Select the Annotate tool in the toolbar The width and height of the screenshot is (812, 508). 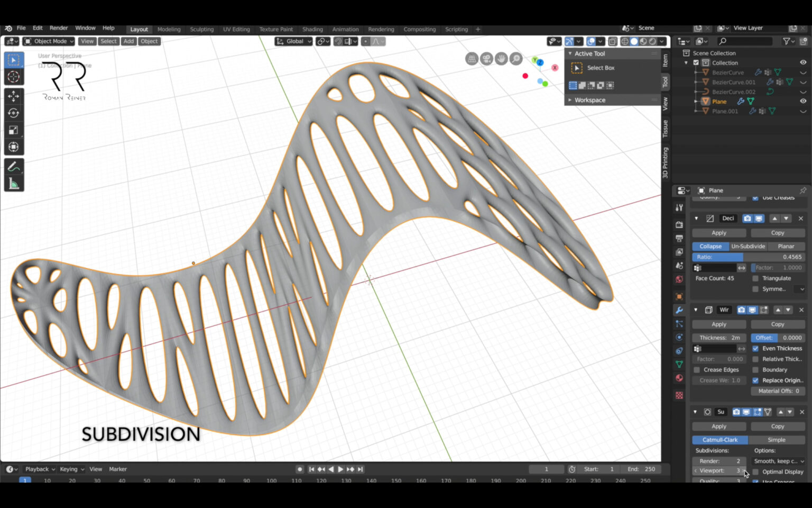coord(13,166)
